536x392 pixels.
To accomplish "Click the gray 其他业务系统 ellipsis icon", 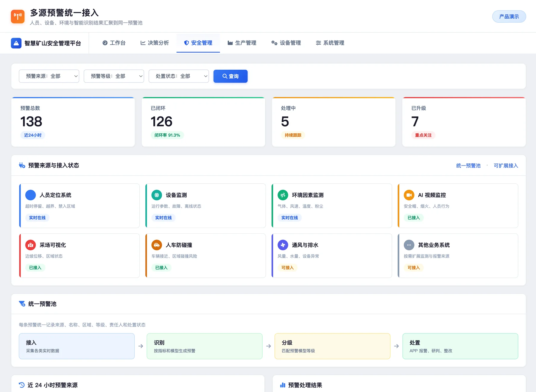I will click(409, 245).
